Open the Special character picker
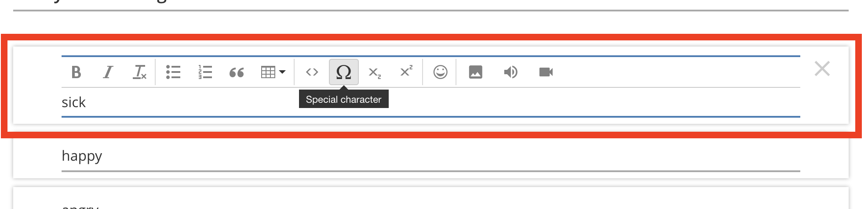Image resolution: width=868 pixels, height=209 pixels. coord(344,72)
